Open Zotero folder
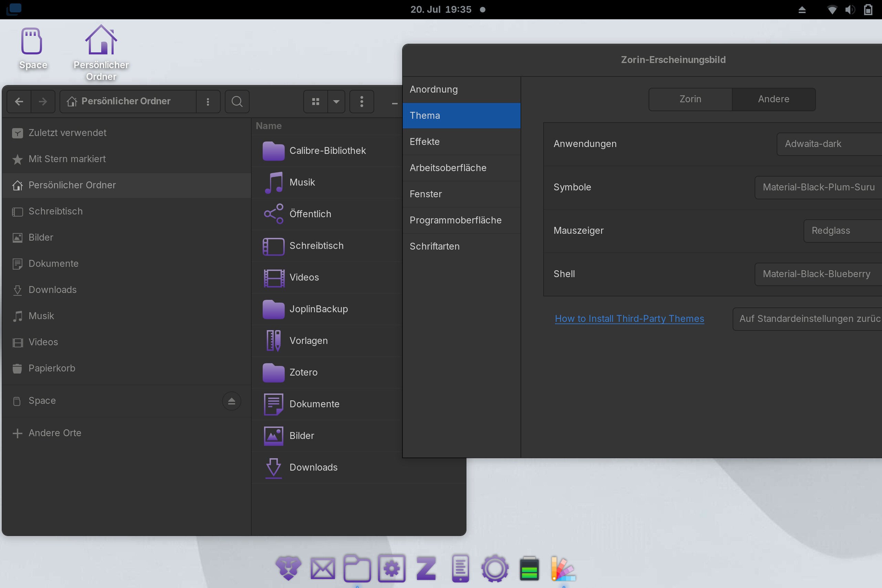882x588 pixels. point(327,372)
